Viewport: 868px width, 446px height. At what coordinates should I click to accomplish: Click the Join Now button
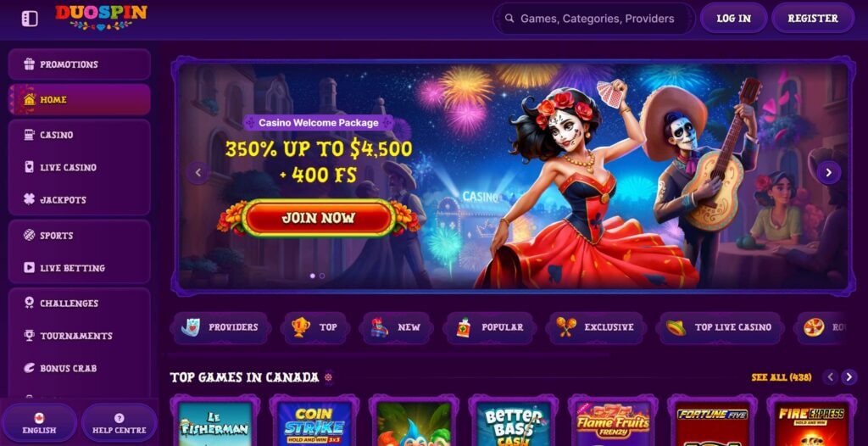click(319, 218)
